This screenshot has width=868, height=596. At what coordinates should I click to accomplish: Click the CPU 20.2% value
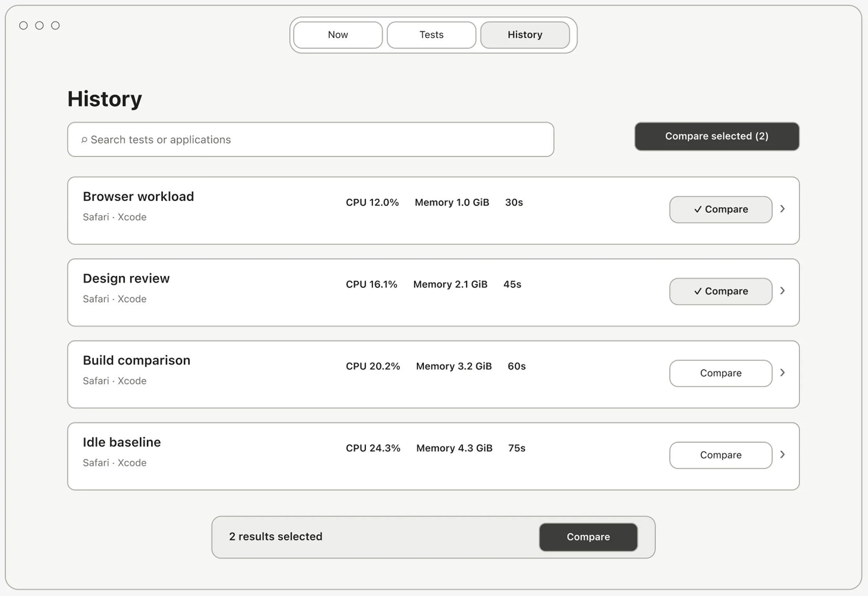(373, 366)
